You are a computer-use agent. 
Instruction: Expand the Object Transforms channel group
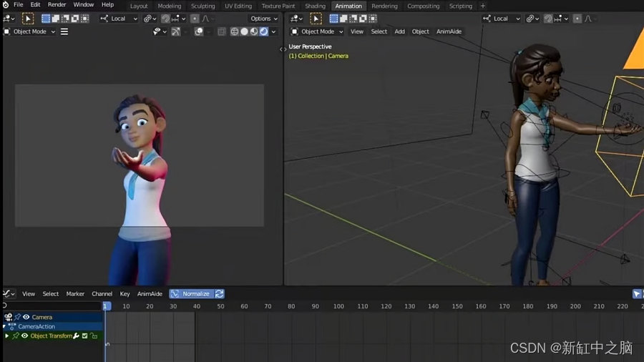[6, 336]
